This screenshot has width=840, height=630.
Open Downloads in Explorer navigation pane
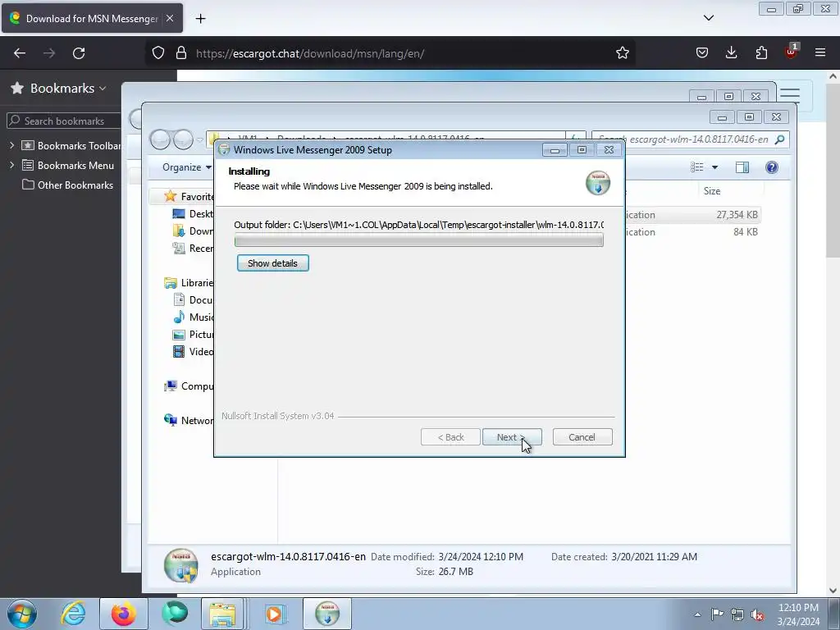tap(193, 231)
